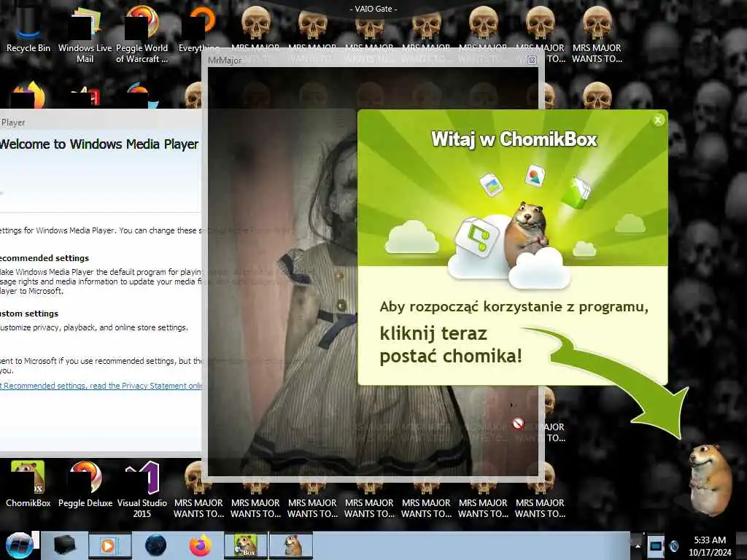Launch Firefox from the taskbar
747x560 pixels.
pos(201,545)
